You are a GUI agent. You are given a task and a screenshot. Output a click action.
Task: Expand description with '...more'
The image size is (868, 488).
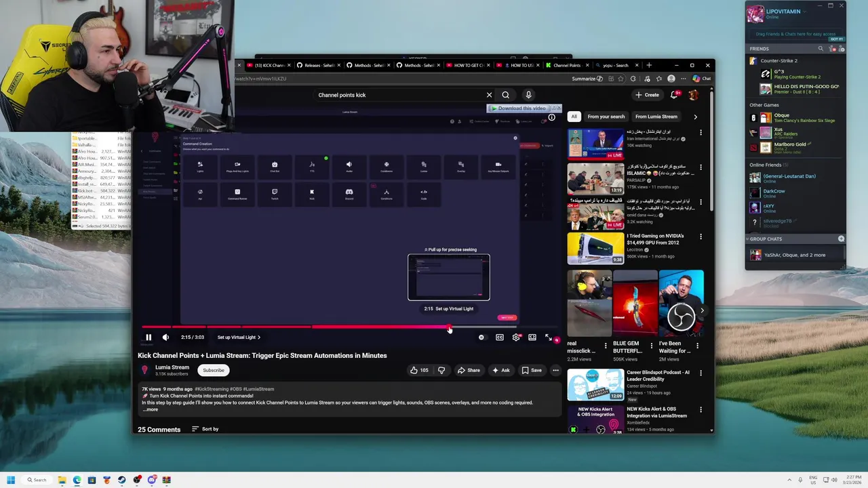(x=150, y=409)
